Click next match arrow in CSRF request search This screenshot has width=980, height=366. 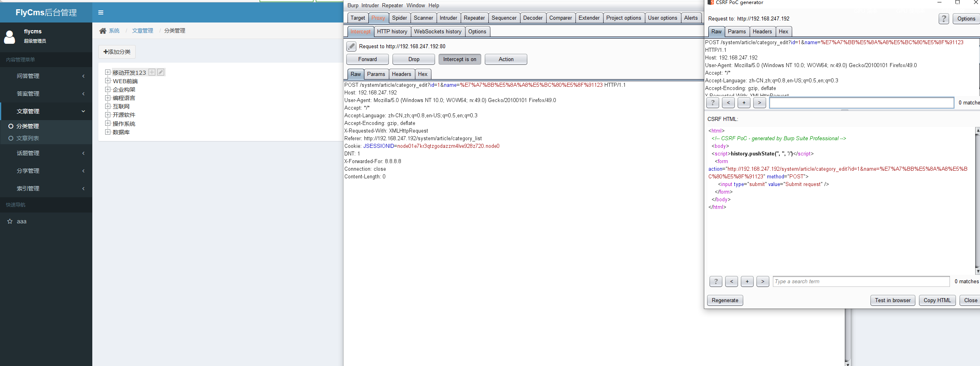pos(760,103)
